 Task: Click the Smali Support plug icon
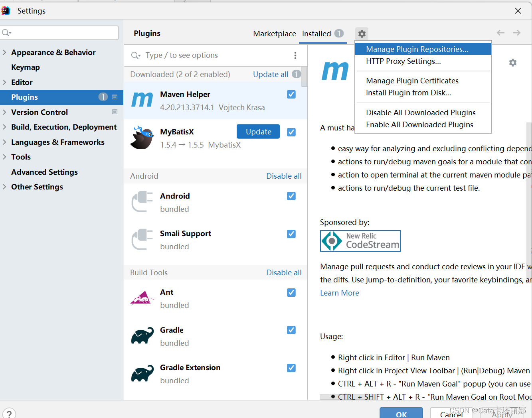[142, 239]
